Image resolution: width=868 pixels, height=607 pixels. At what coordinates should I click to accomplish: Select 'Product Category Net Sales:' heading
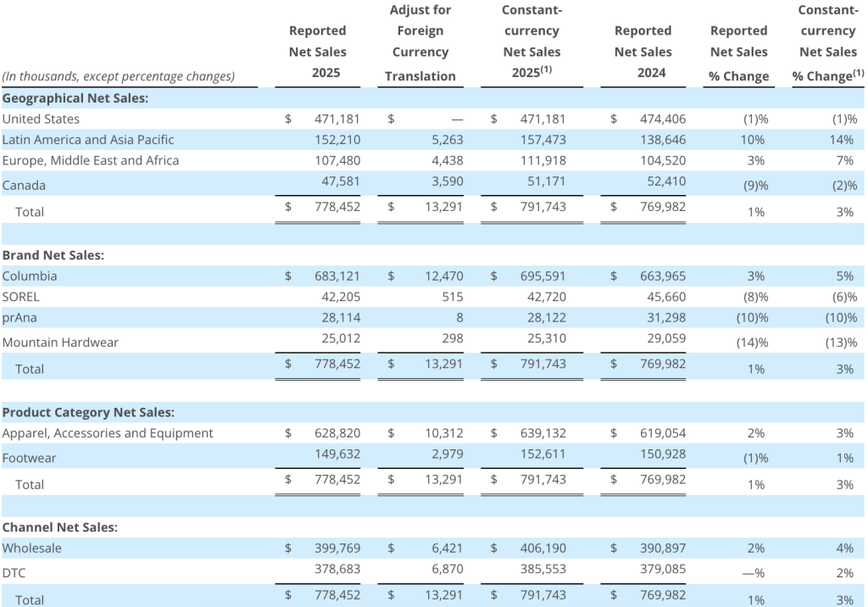[x=88, y=413]
